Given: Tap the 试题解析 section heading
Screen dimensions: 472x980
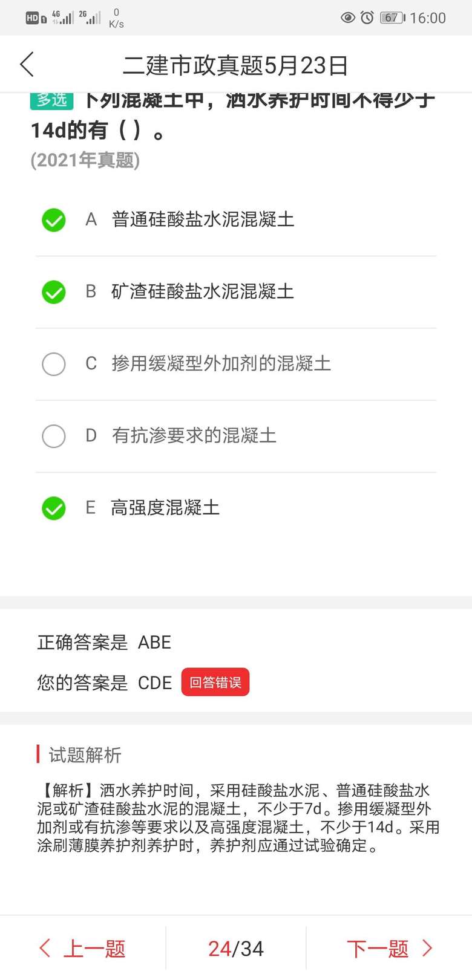Looking at the screenshot, I should click(85, 754).
